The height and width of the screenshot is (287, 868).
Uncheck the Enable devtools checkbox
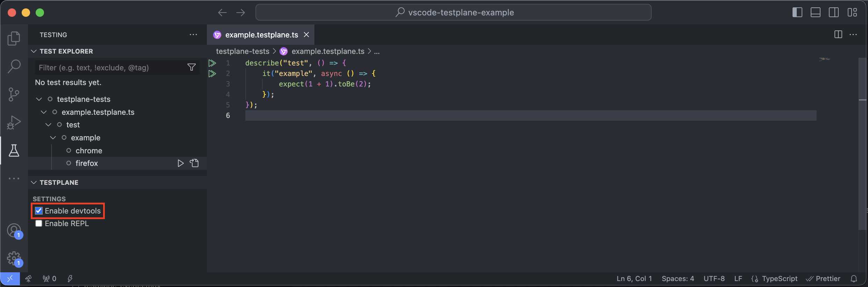coord(39,211)
